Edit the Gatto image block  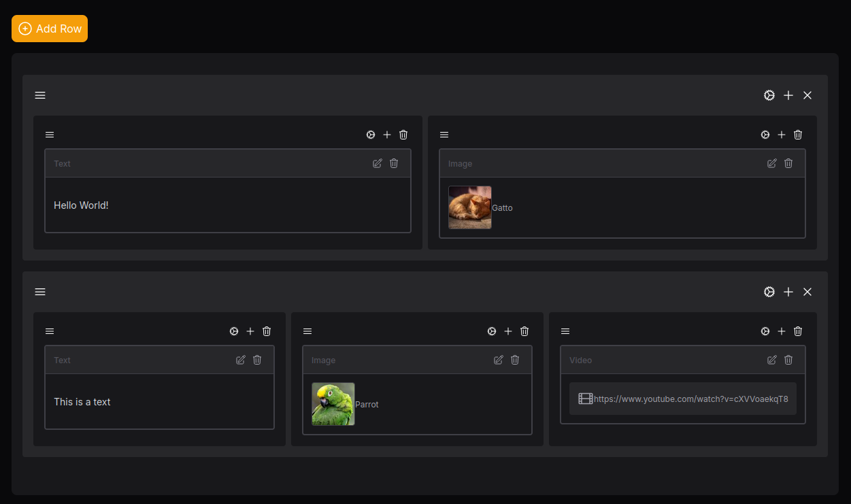tap(772, 163)
